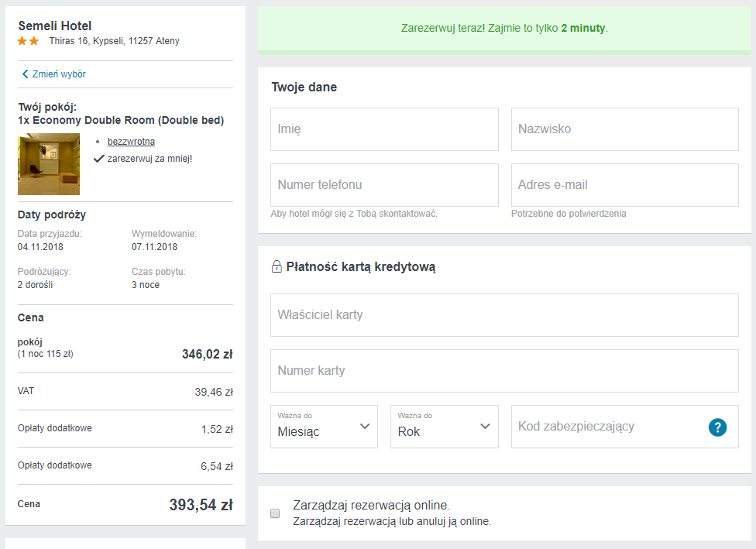Select the 'Właściciel karty' cardholder field
Image resolution: width=756 pixels, height=549 pixels.
504,315
